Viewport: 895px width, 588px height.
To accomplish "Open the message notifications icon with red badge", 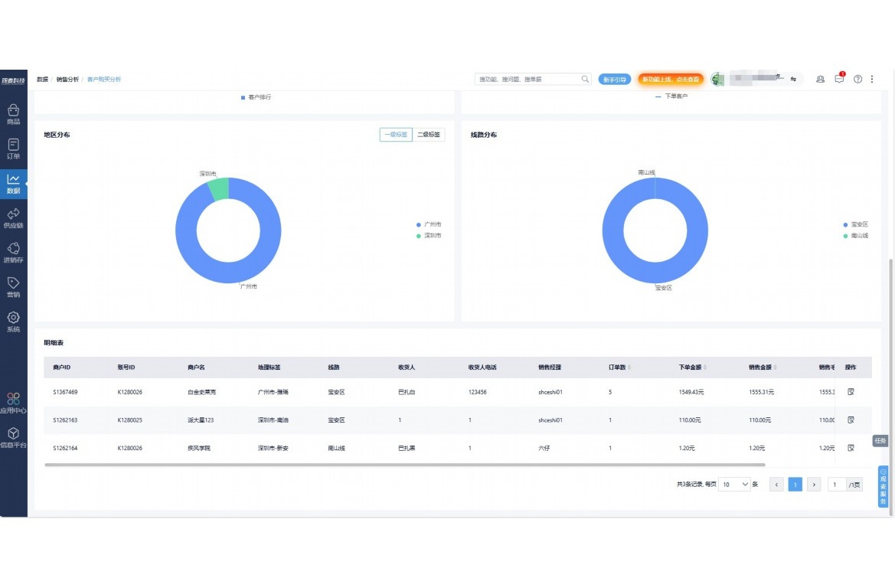I will (x=839, y=79).
